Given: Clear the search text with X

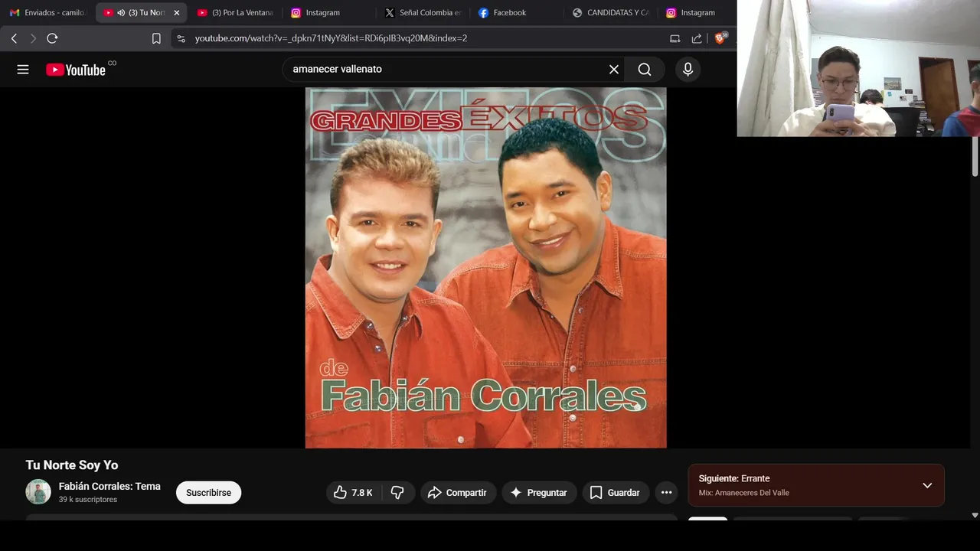Looking at the screenshot, I should (614, 70).
